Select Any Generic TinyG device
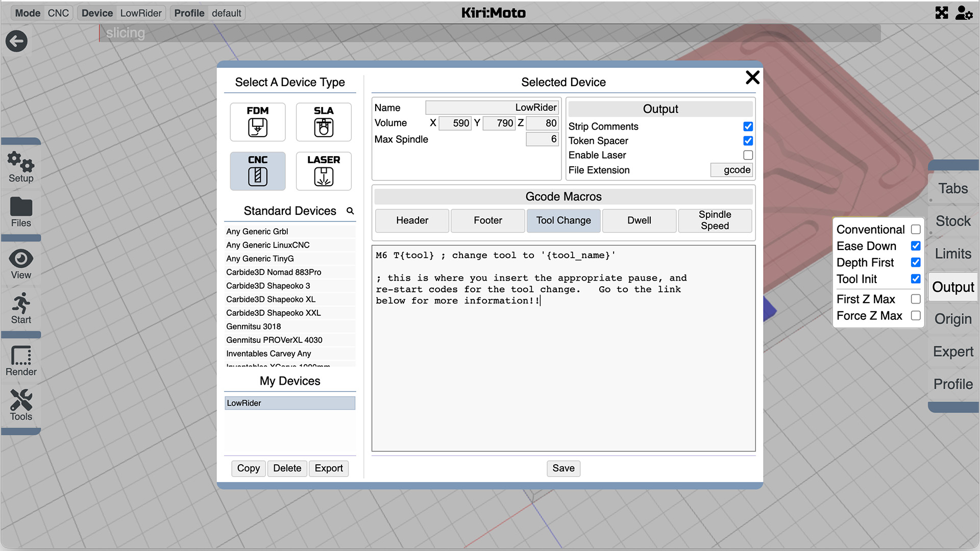Image resolution: width=980 pixels, height=551 pixels. coord(290,259)
